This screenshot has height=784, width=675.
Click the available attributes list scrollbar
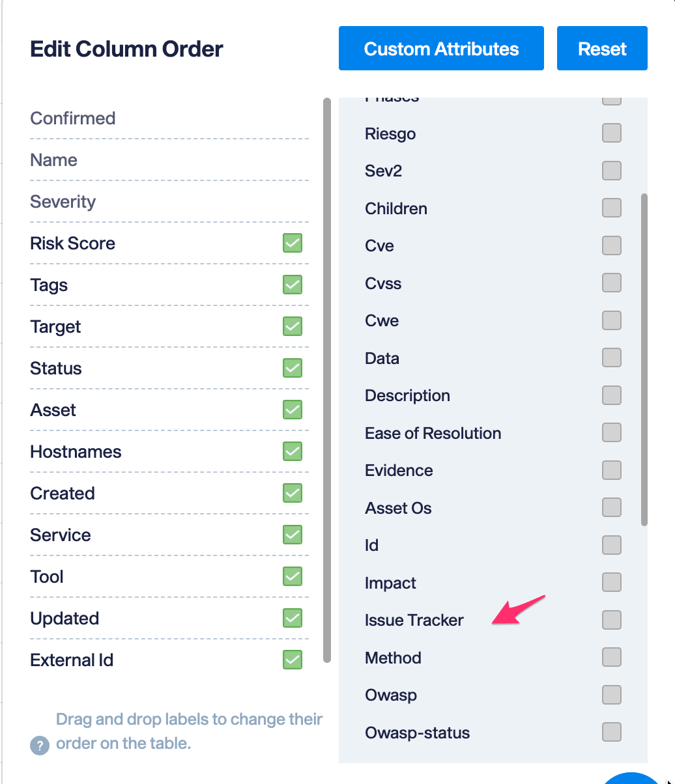[644, 359]
